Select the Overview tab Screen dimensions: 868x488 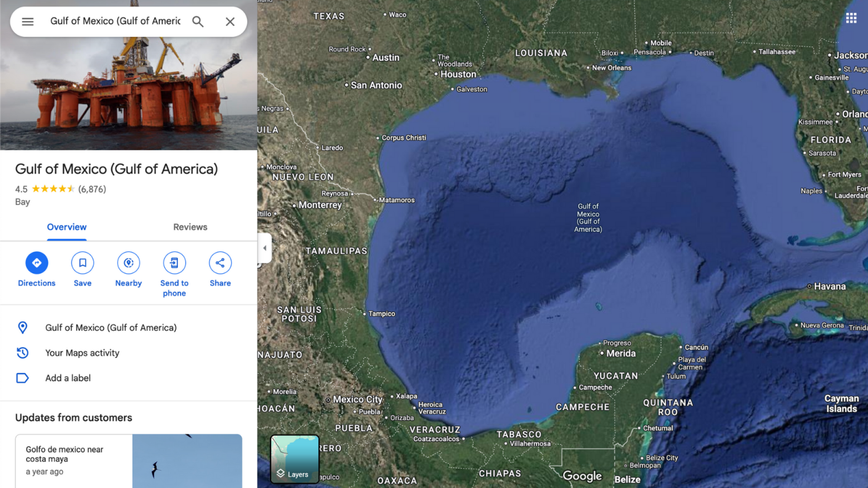(66, 226)
